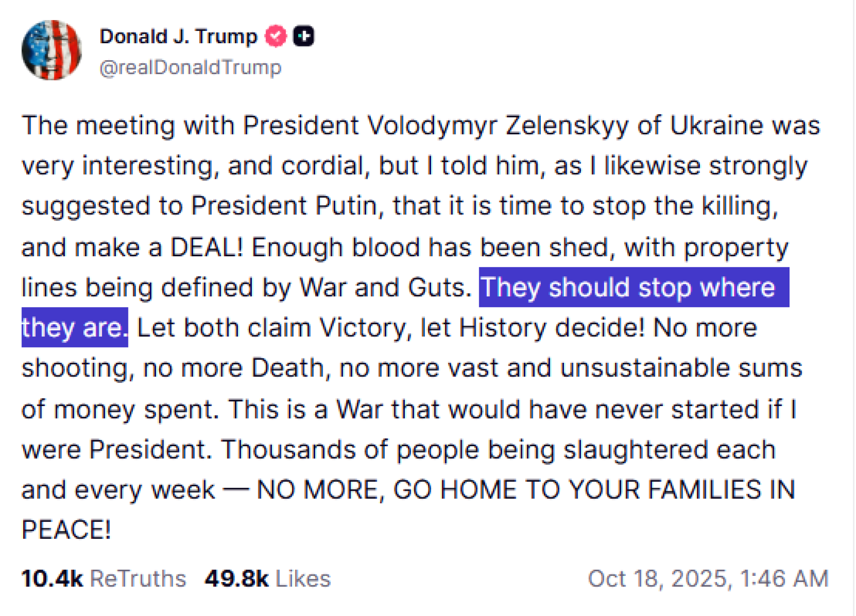
Task: Click the black plus badge icon
Action: (x=303, y=36)
